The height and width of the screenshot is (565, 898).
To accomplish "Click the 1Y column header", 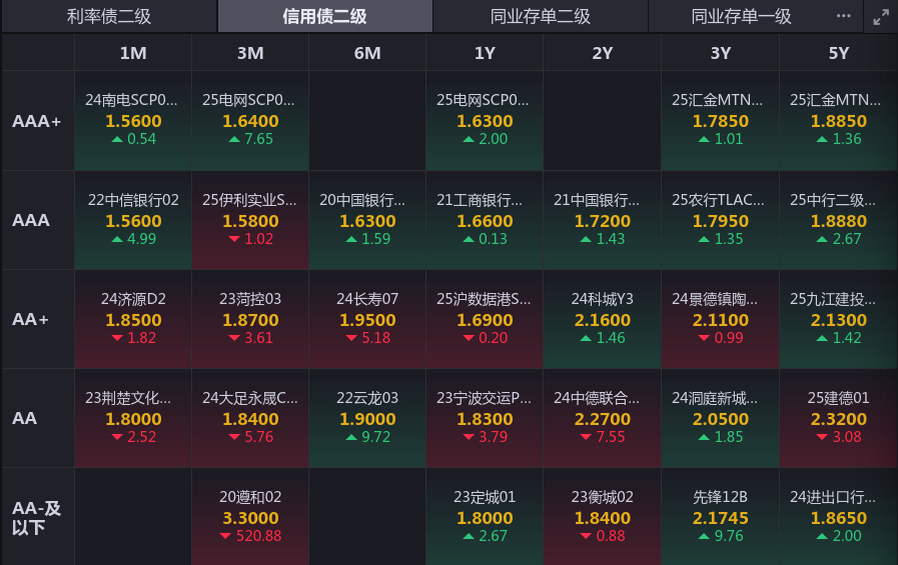I will point(485,53).
